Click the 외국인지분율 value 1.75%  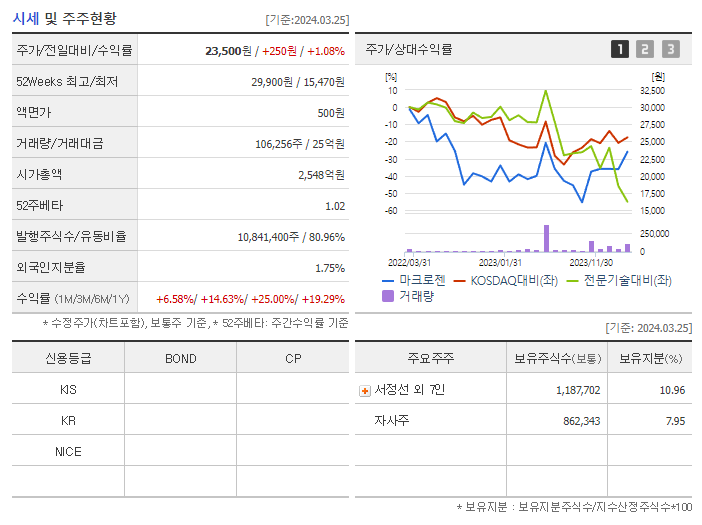[330, 268]
